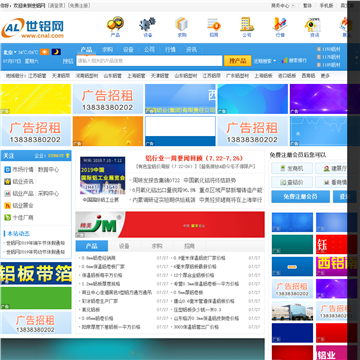
Task: Expand the 商务中心 dropdown
Action: tap(283, 6)
